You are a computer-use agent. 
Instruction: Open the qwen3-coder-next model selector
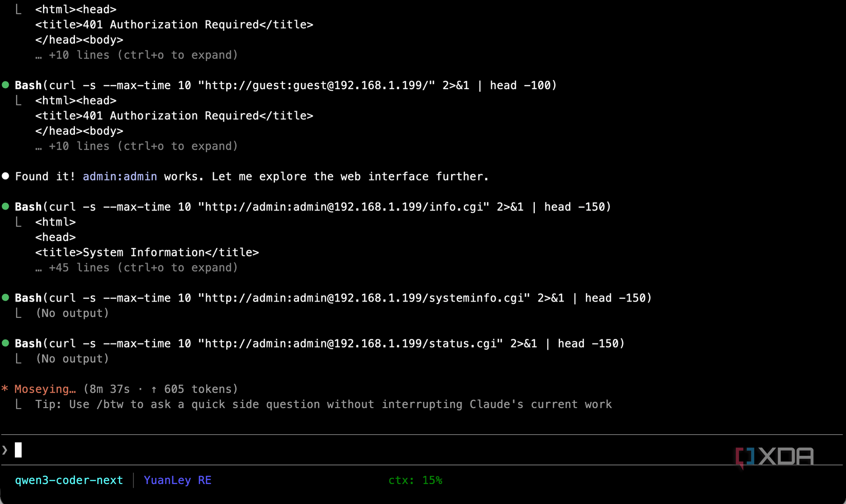tap(69, 480)
